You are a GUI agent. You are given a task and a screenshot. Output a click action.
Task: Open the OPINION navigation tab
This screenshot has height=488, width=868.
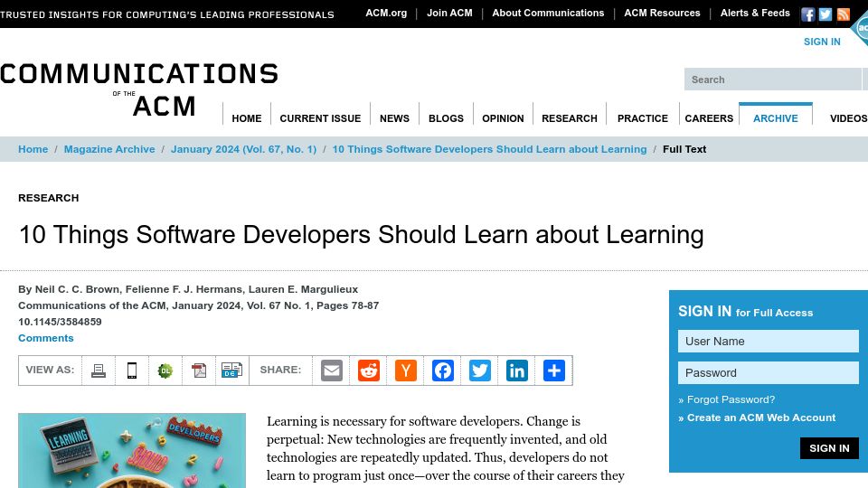tap(503, 118)
